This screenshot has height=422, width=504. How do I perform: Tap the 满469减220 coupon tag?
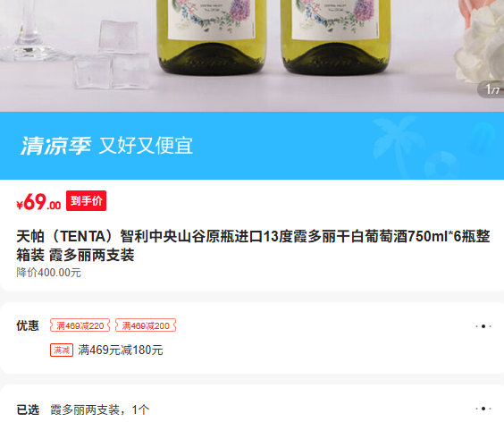(x=80, y=325)
